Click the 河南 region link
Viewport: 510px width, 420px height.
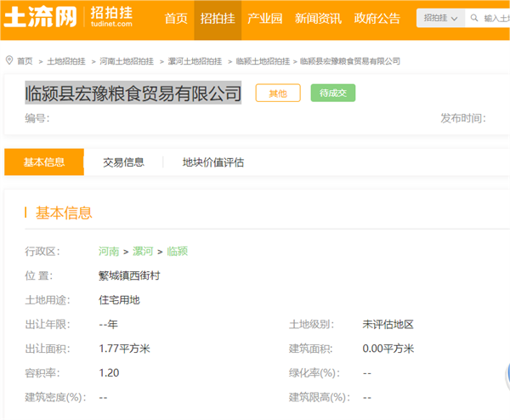pyautogui.click(x=109, y=252)
